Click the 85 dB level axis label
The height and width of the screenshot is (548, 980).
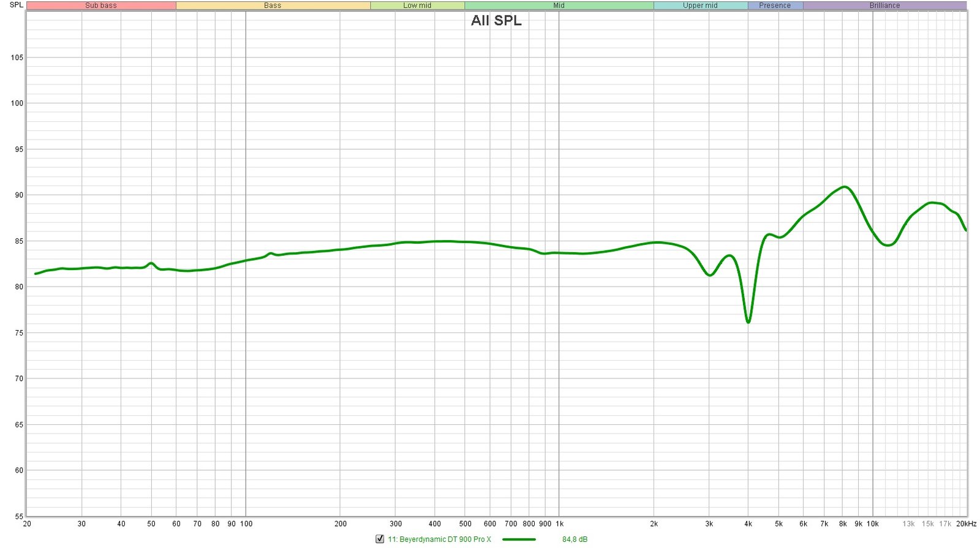[x=17, y=241]
